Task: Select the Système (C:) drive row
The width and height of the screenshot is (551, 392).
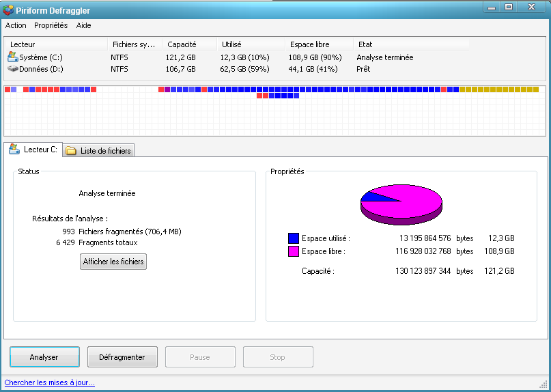Action: (x=237, y=57)
